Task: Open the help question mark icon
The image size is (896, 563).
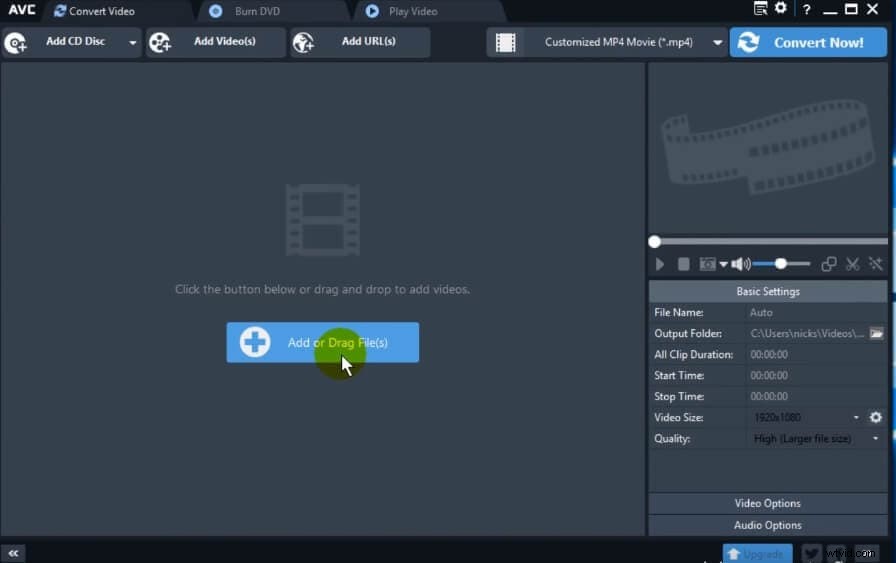Action: pyautogui.click(x=806, y=9)
